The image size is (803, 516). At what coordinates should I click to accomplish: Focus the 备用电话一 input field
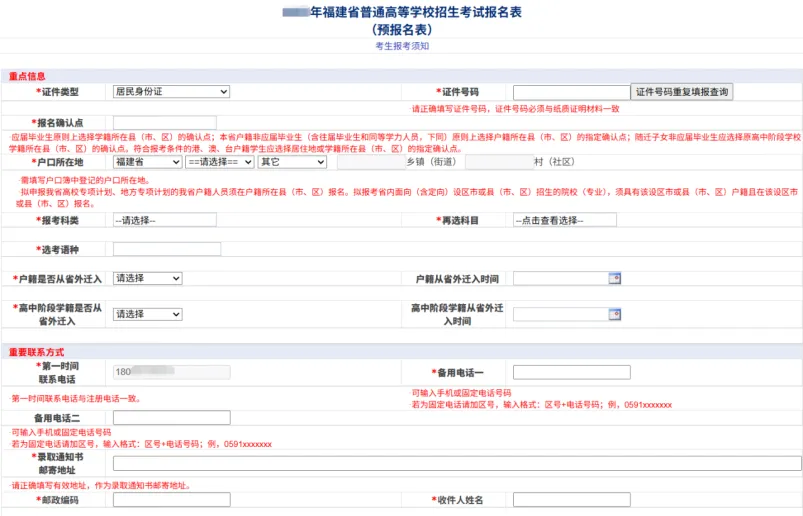[x=572, y=372]
